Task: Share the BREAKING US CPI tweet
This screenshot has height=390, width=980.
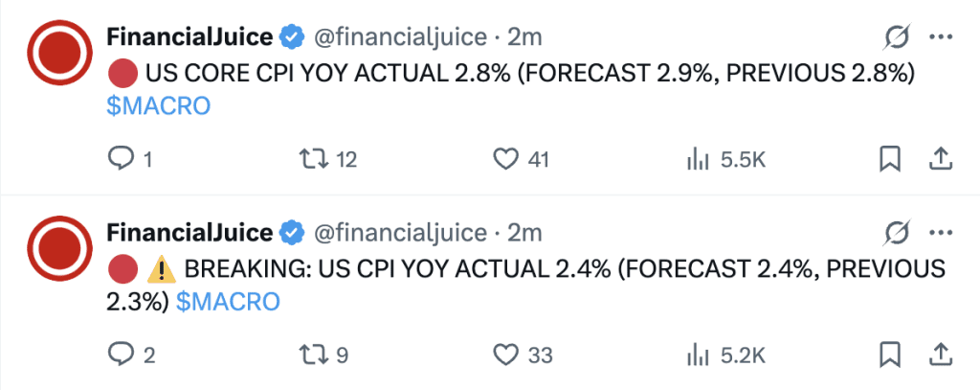Action: 940,355
